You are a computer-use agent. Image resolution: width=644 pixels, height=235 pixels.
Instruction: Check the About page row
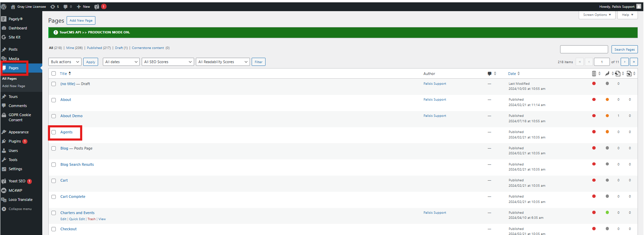pos(53,100)
